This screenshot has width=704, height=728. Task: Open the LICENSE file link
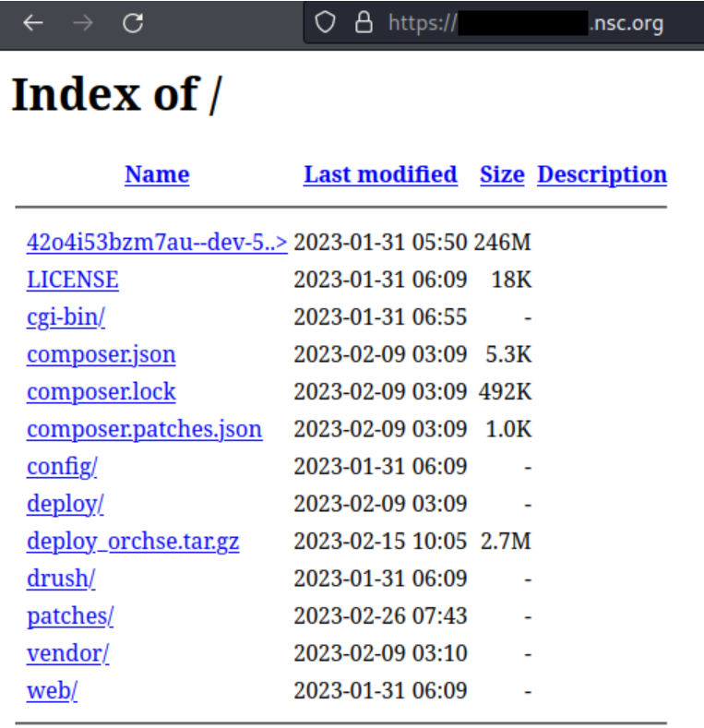tap(73, 280)
